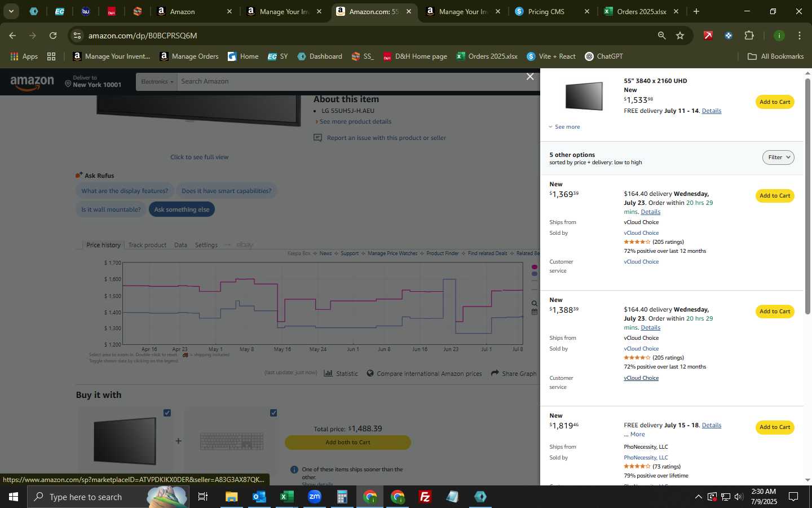Click Add both to Cart button
Viewport: 812px width, 508px height.
tap(348, 443)
